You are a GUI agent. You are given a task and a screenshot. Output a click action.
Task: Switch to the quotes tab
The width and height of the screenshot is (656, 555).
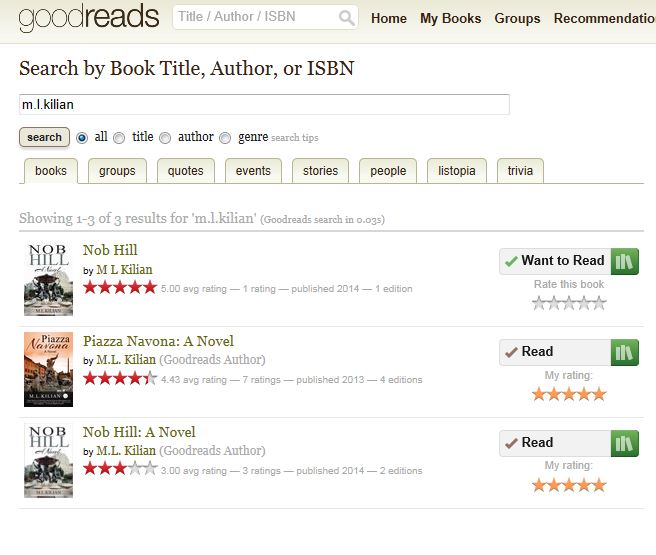click(185, 171)
